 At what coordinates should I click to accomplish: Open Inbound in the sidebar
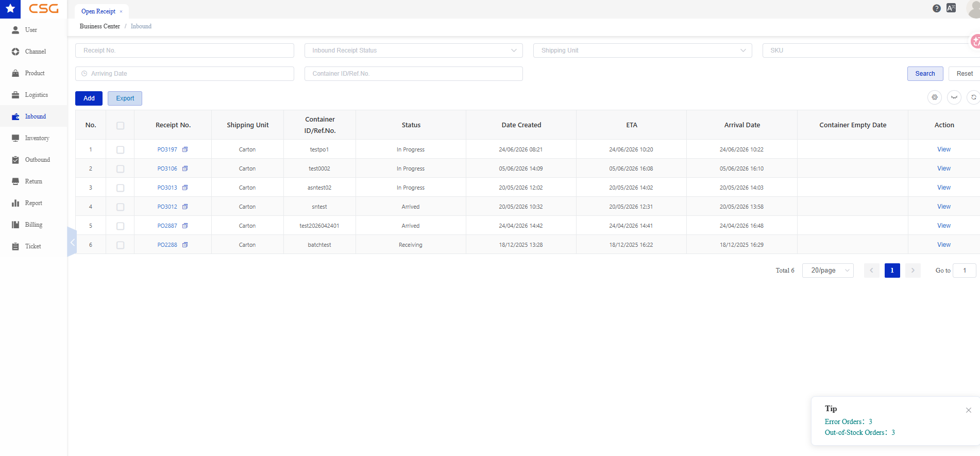(33, 116)
